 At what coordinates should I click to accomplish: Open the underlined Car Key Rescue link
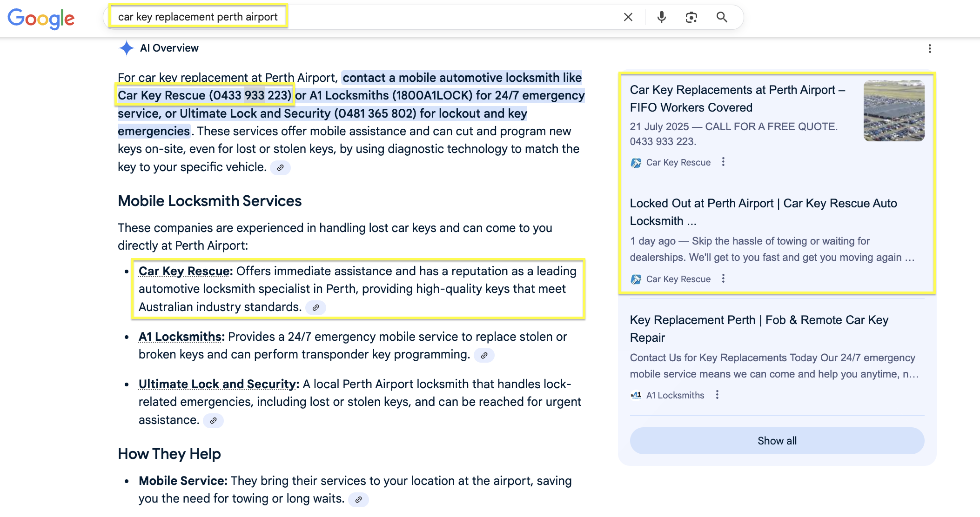(x=184, y=271)
